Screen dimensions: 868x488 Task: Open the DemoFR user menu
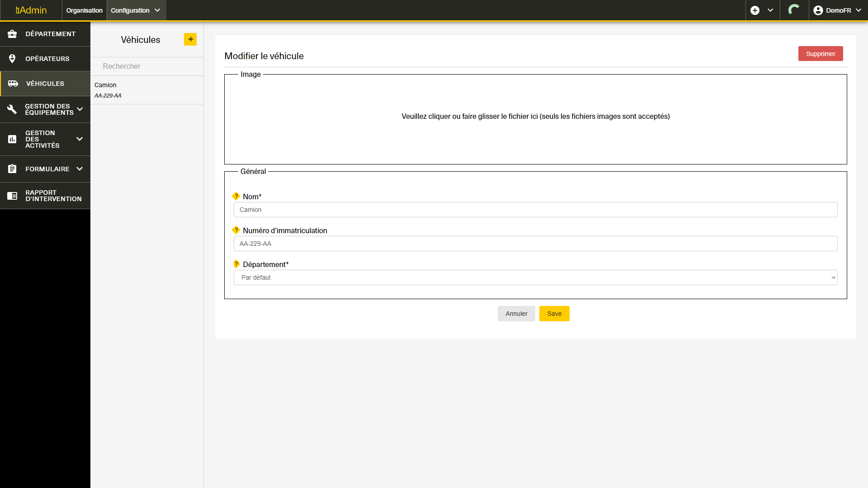837,10
